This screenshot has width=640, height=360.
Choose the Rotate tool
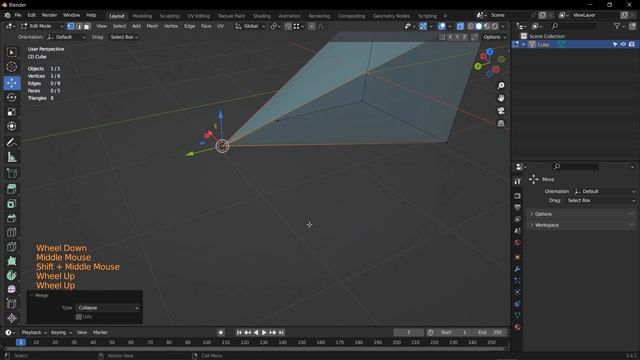pos(11,97)
